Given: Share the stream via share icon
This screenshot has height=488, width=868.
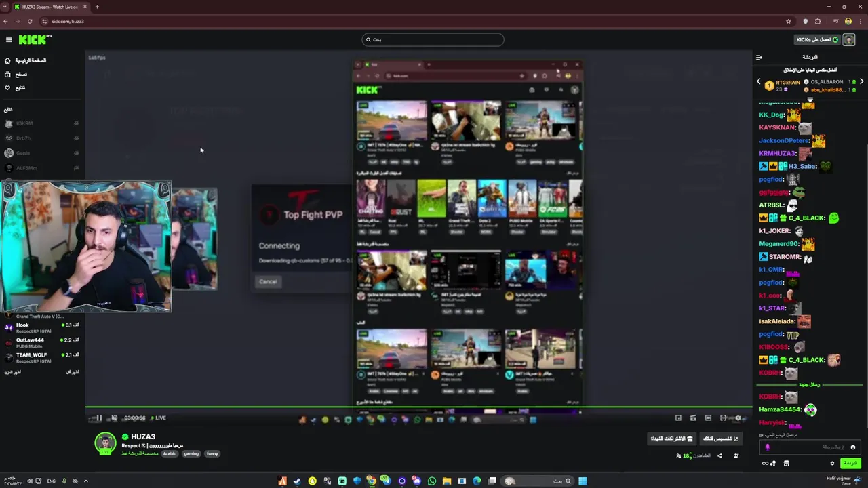Looking at the screenshot, I should (x=720, y=455).
